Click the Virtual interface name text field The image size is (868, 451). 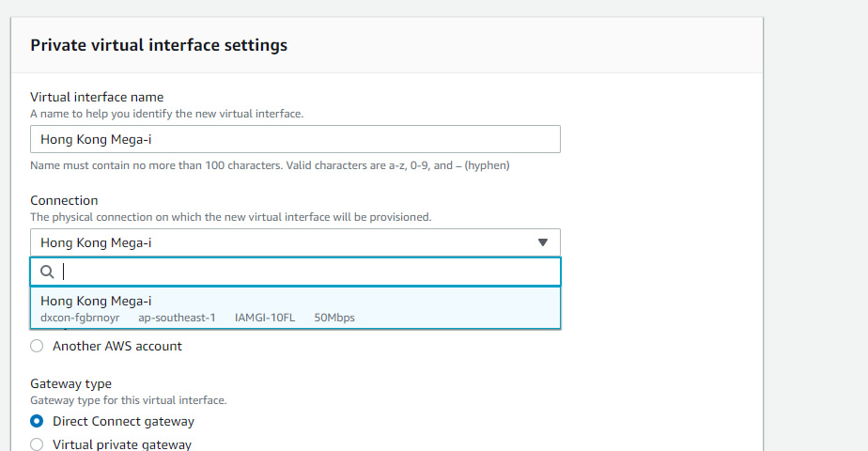295,139
